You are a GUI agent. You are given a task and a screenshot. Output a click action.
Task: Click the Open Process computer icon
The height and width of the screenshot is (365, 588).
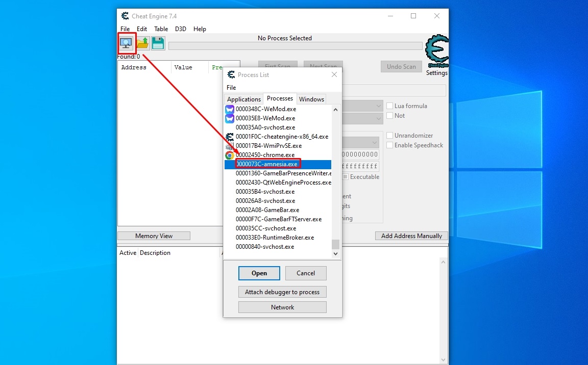126,43
